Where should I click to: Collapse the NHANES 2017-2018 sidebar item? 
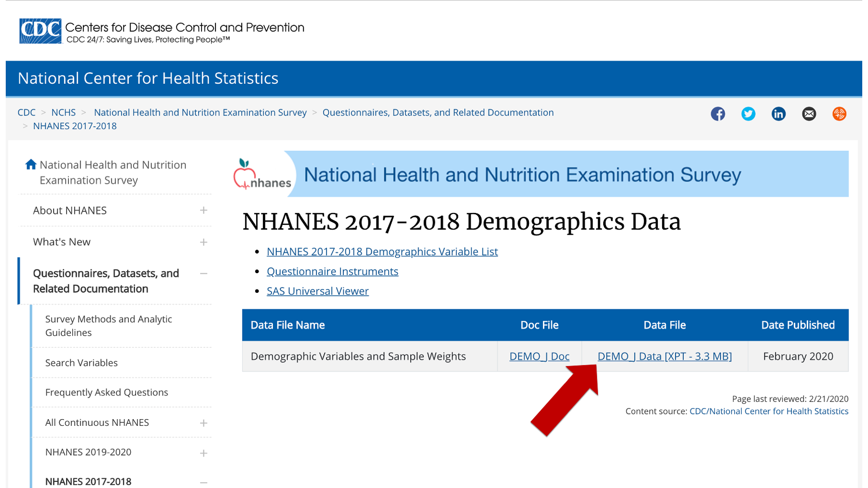tap(203, 482)
